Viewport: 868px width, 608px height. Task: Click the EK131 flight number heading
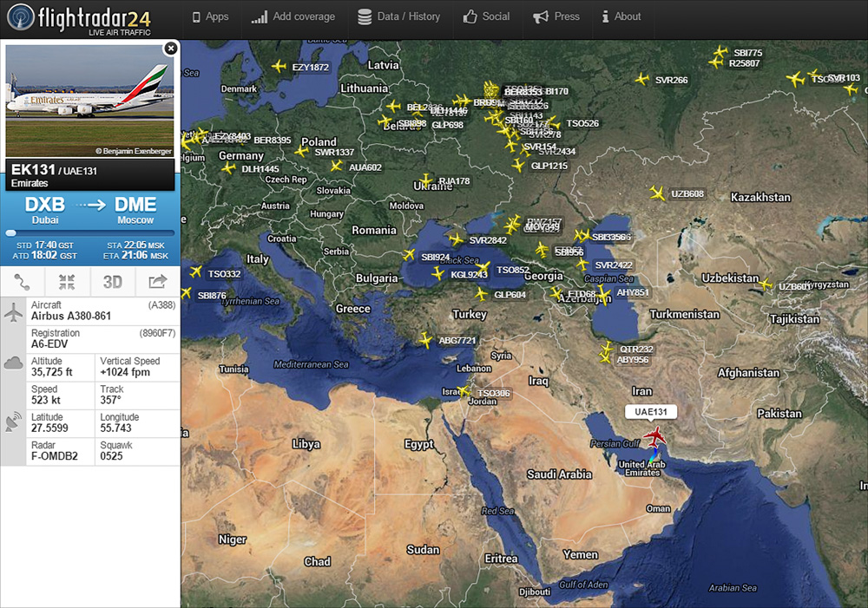tap(33, 170)
